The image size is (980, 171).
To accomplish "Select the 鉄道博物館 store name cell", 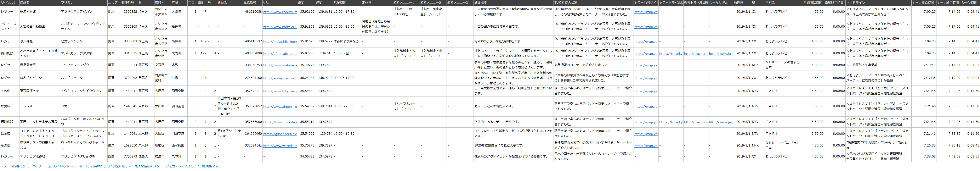I will click(28, 12).
